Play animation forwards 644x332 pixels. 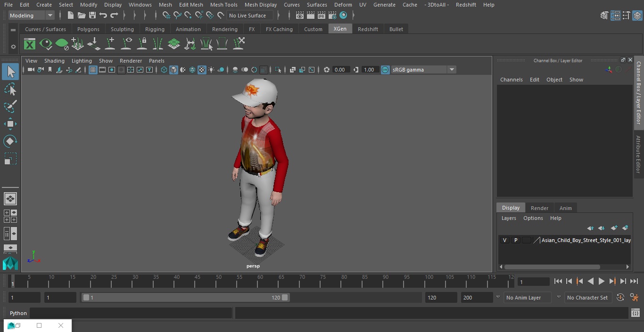(601, 281)
